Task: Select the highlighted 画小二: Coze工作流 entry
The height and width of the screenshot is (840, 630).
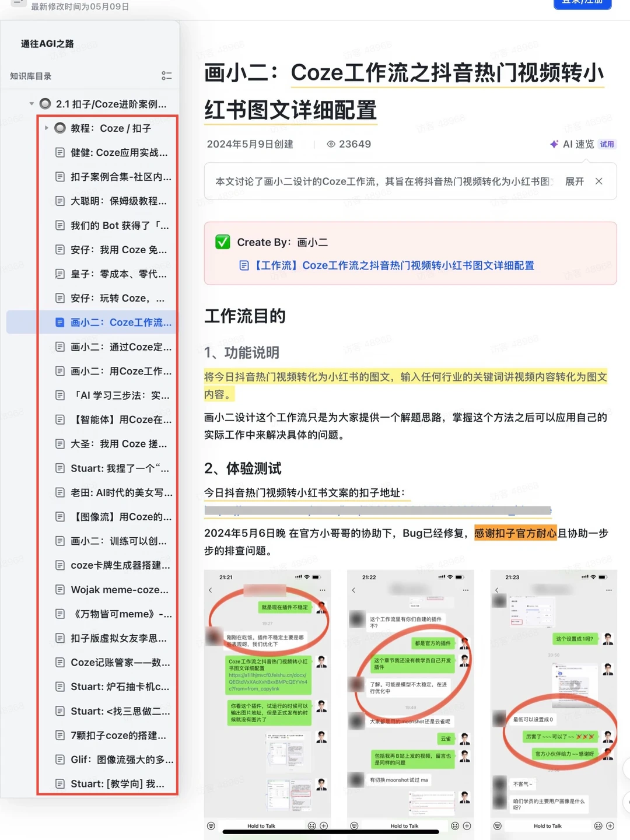Action: click(x=91, y=323)
